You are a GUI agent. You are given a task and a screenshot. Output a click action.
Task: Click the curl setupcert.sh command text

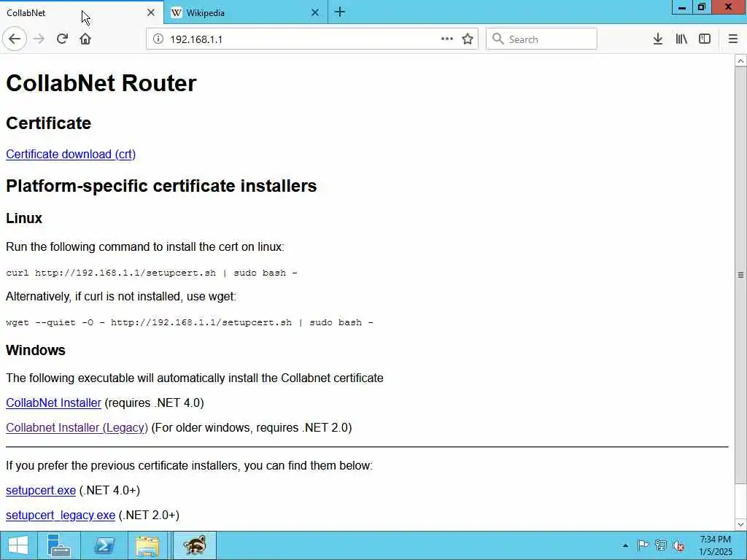(x=152, y=273)
